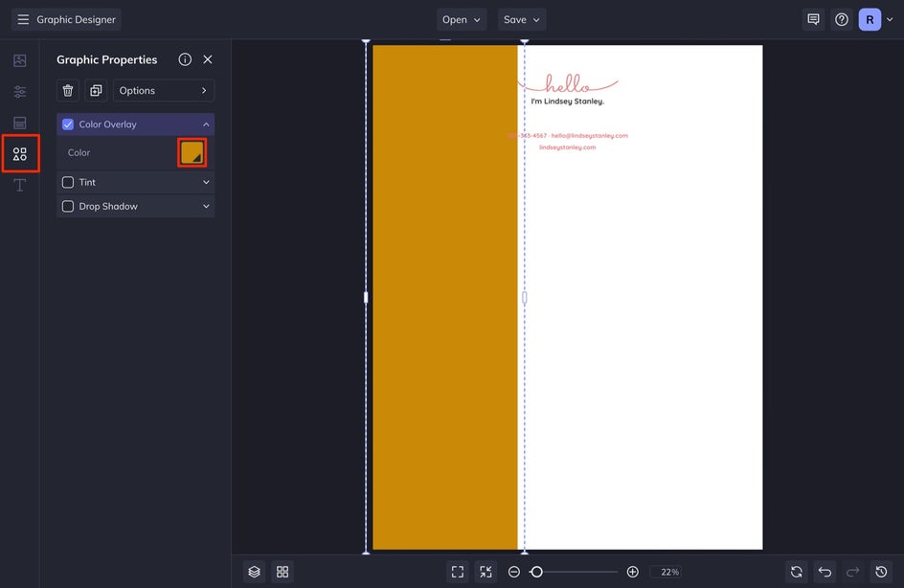Duplicate the selected graphic

click(96, 91)
